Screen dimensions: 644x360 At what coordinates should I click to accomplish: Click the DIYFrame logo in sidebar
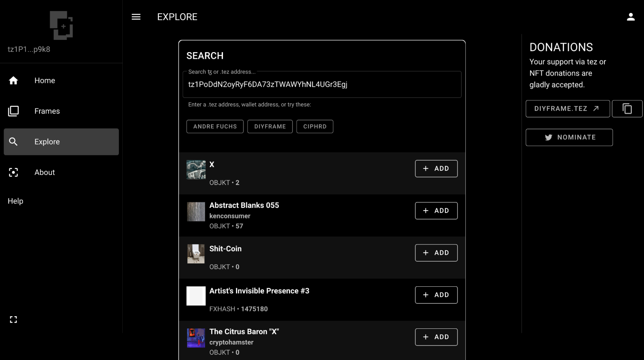(x=61, y=25)
